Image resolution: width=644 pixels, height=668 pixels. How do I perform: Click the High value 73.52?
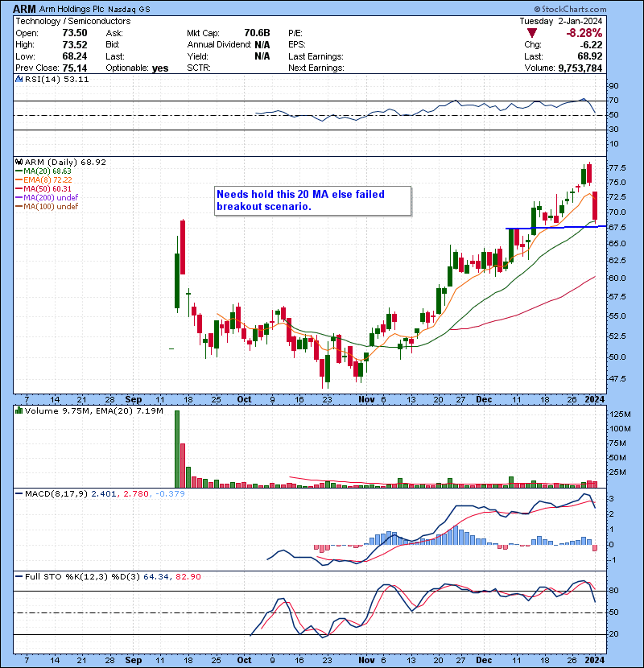(x=75, y=45)
